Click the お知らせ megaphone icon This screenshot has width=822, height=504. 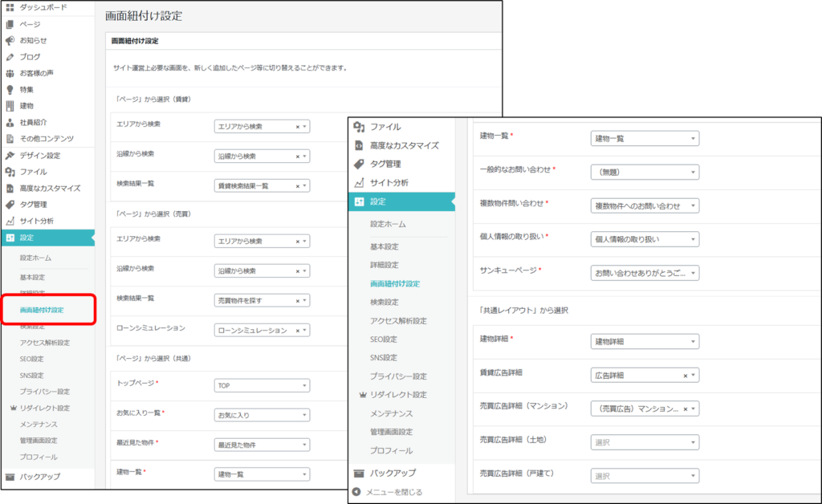10,40
